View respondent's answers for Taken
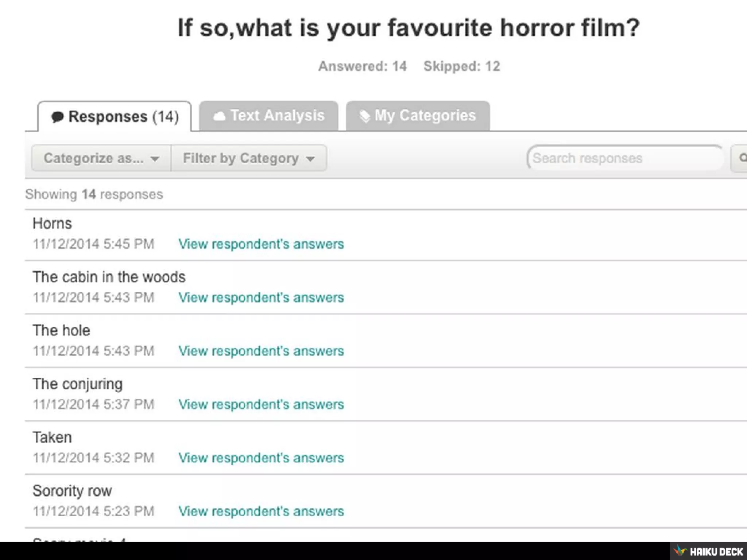This screenshot has height=560, width=747. [x=261, y=458]
